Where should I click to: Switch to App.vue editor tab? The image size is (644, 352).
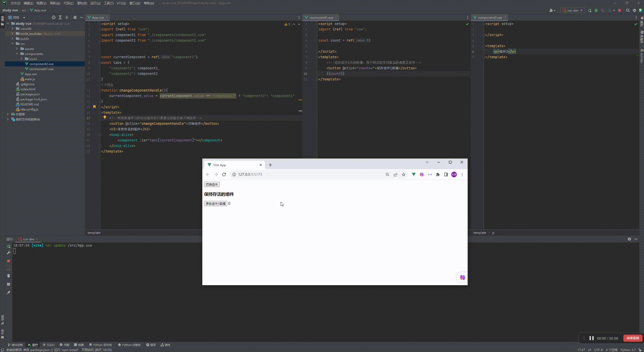98,18
